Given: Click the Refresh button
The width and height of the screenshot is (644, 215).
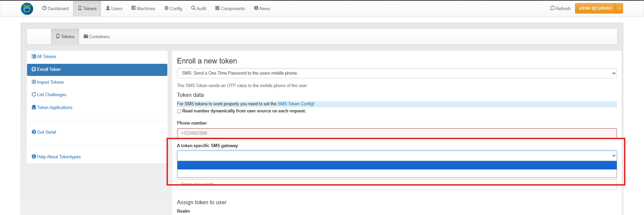Looking at the screenshot, I should (x=560, y=8).
